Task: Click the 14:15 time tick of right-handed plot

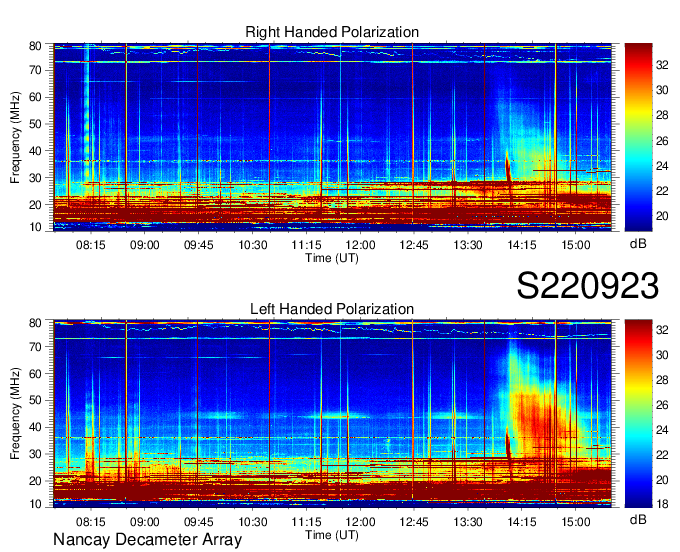Action: coord(522,245)
